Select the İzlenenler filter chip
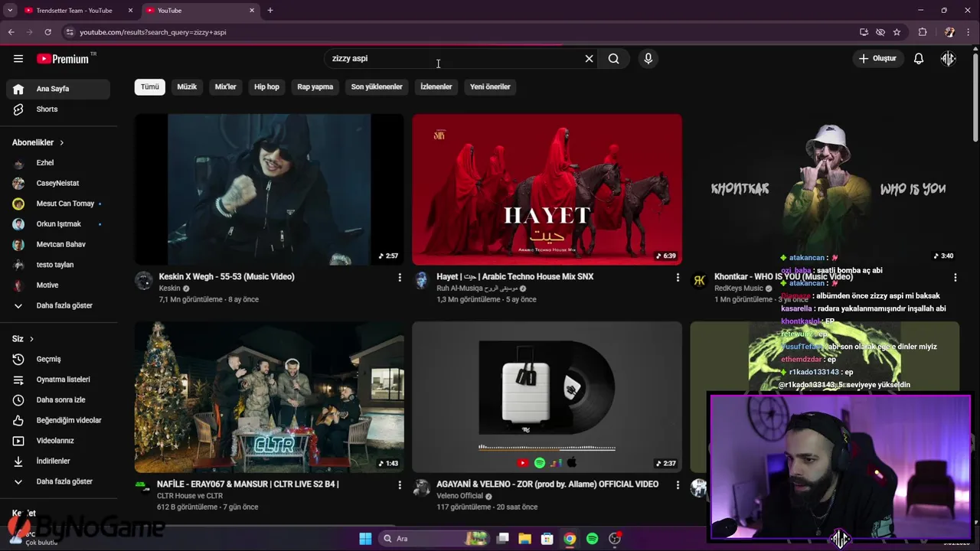 [x=436, y=86]
